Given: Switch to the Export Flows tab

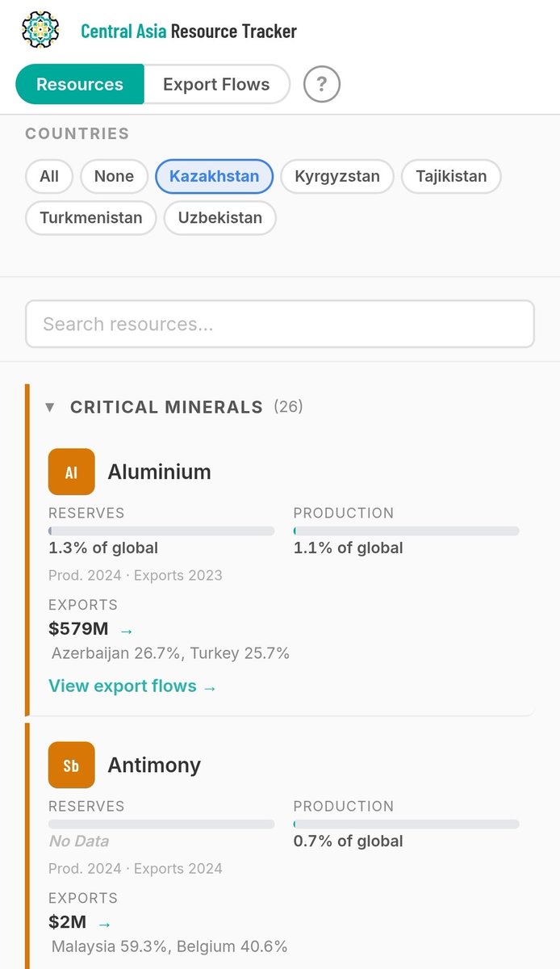Looking at the screenshot, I should (216, 84).
